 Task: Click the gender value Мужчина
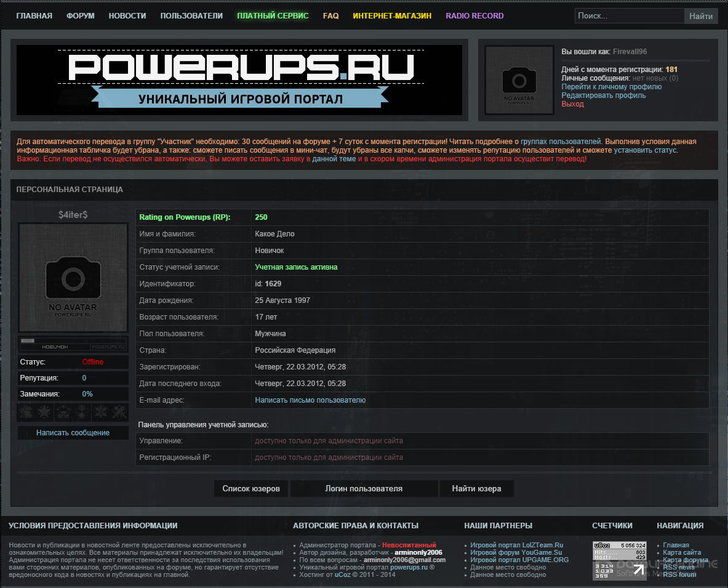pos(270,334)
